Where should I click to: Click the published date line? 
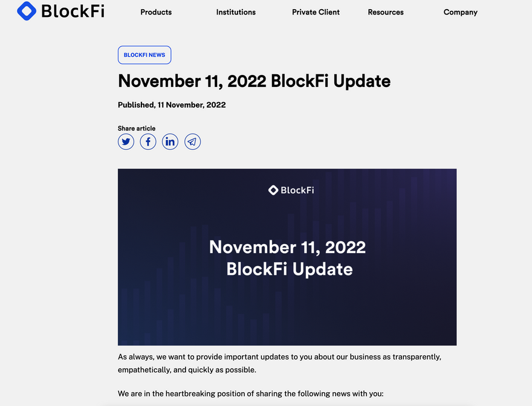[x=172, y=105]
